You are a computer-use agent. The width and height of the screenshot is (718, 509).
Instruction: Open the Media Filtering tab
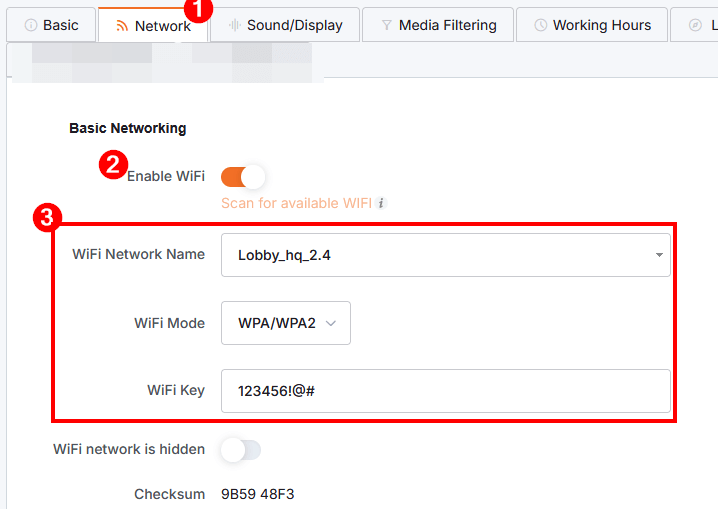click(438, 25)
